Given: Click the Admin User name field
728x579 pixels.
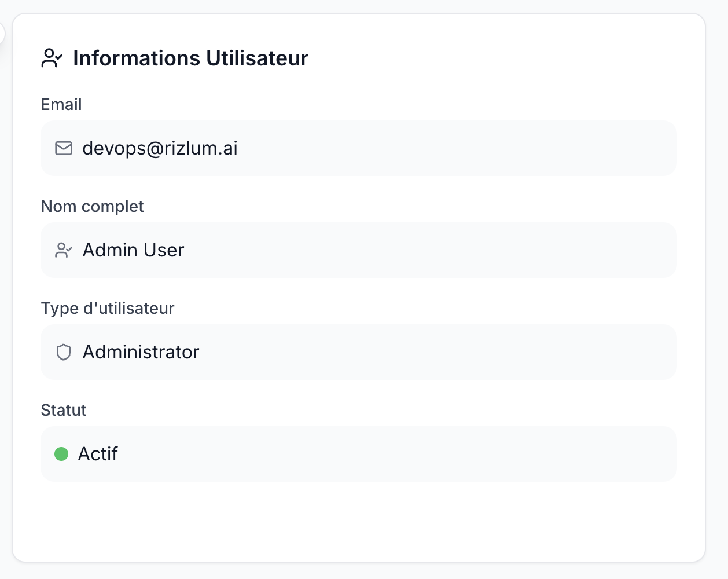Looking at the screenshot, I should point(359,250).
